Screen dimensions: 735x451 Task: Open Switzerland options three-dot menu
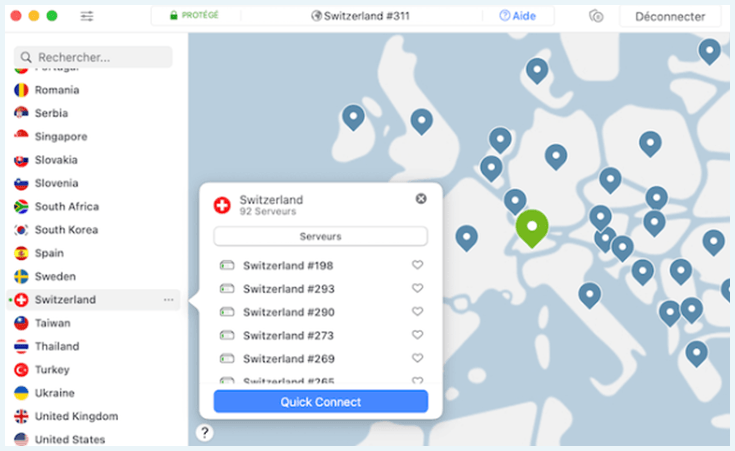coord(169,300)
